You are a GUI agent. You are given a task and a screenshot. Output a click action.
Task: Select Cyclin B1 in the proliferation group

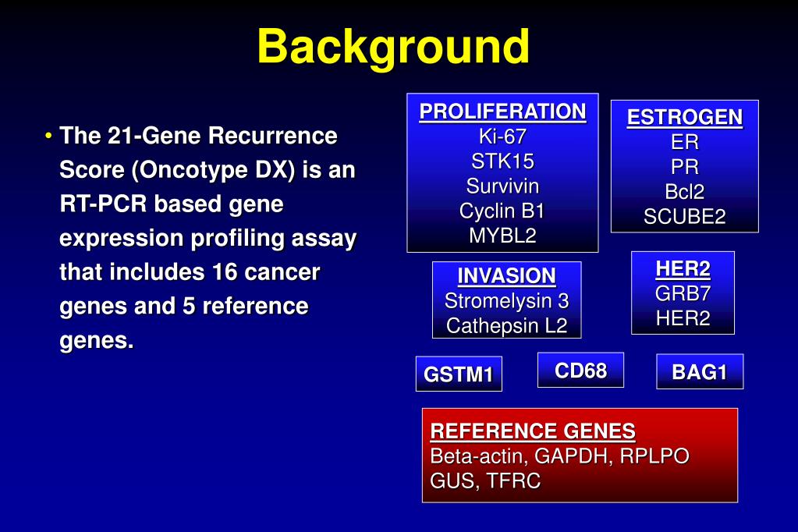502,211
